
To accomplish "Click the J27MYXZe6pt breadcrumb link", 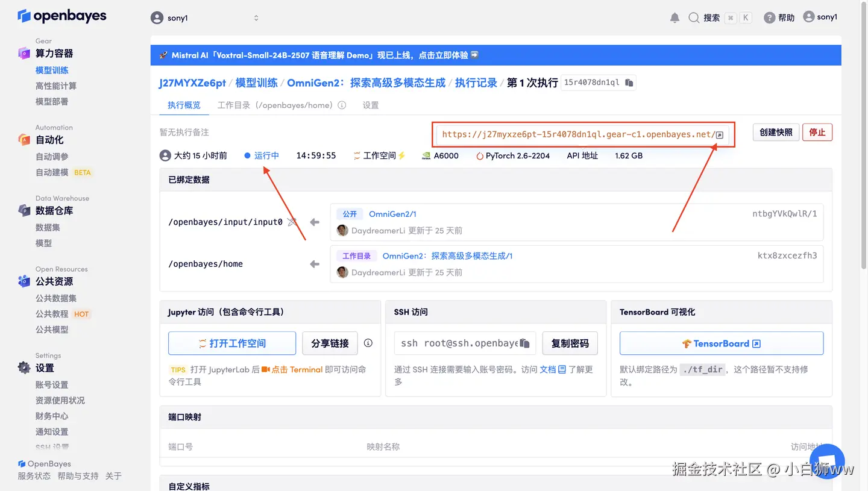I will click(192, 83).
